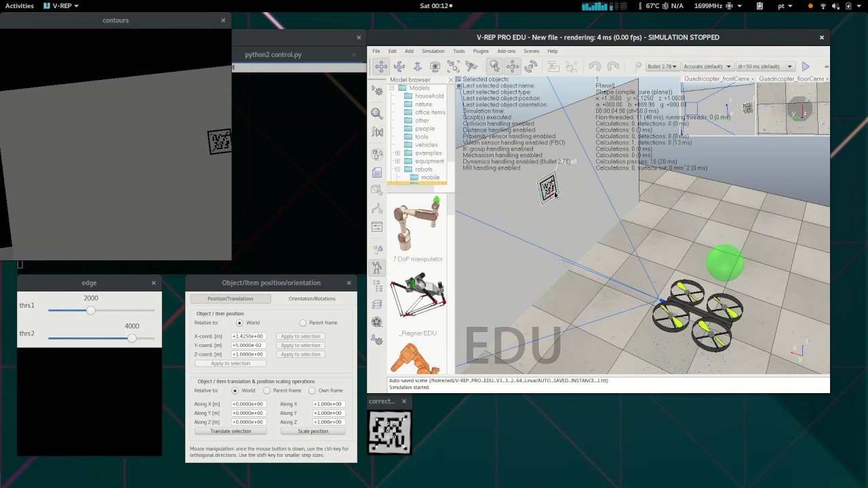Open the Bullet 2.78 physics engine dropdown
Screen dimensions: 868x488
coord(662,66)
